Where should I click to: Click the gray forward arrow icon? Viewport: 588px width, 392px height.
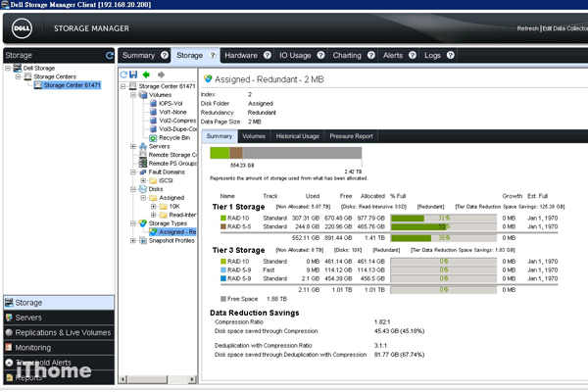[162, 74]
